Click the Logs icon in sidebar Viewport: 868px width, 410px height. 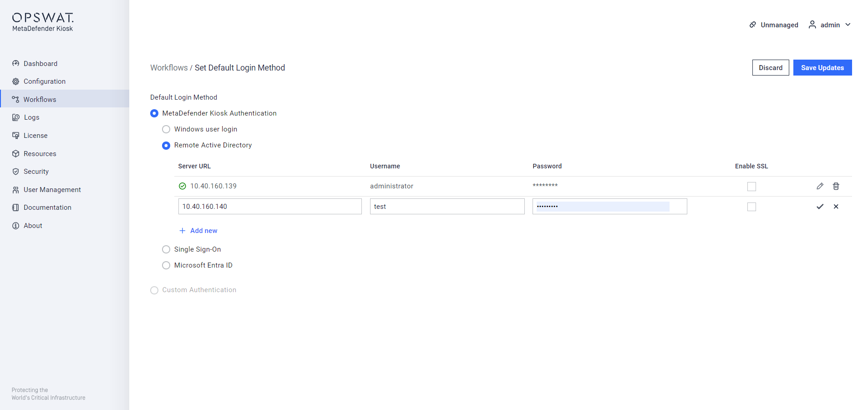(x=15, y=117)
